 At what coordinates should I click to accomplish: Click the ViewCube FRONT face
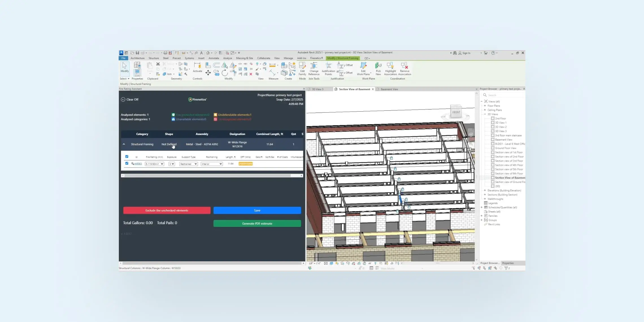click(456, 112)
